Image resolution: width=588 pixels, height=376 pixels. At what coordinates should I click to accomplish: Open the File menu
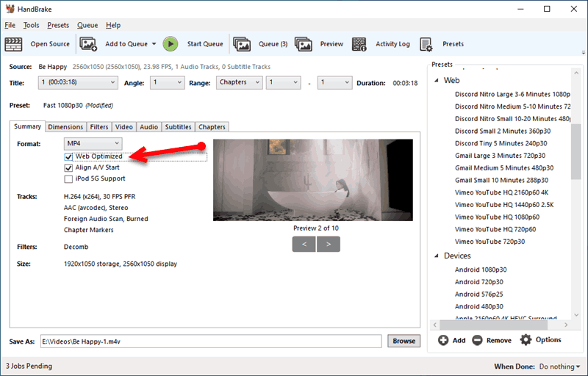10,25
